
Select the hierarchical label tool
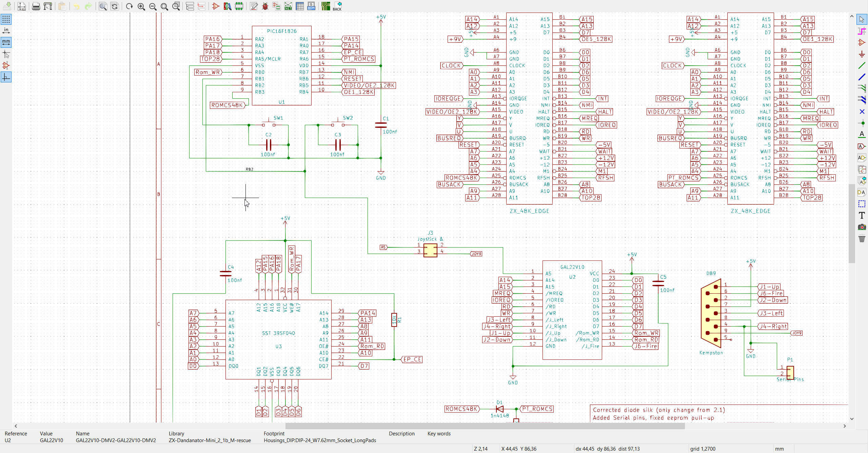(862, 158)
